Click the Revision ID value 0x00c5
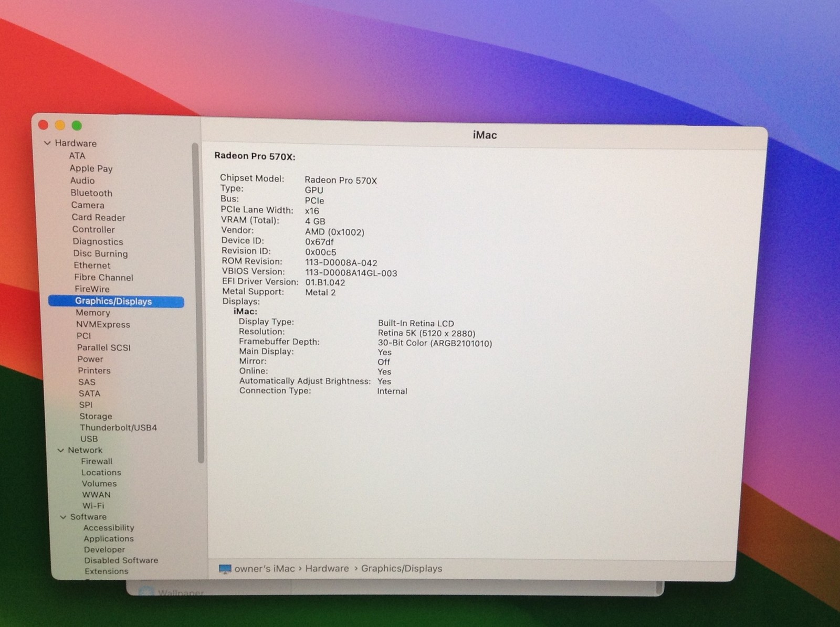Viewport: 840px width, 627px height. [x=320, y=252]
